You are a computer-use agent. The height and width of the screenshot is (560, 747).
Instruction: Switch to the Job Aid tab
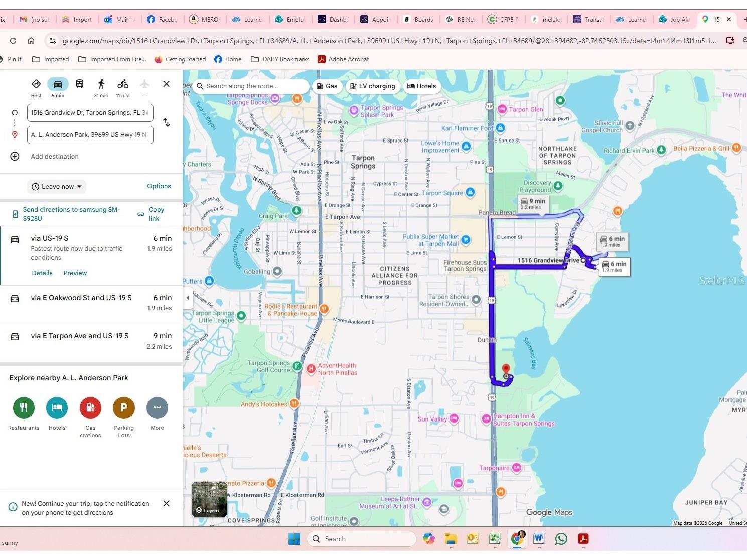(674, 20)
